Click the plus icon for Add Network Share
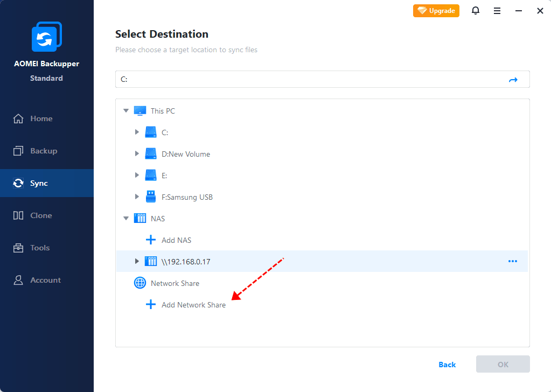The width and height of the screenshot is (551, 392). click(151, 305)
